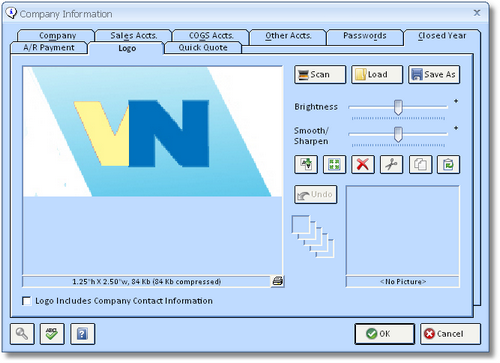This screenshot has height=363, width=500.
Task: Open the Closed Year tab
Action: (442, 36)
